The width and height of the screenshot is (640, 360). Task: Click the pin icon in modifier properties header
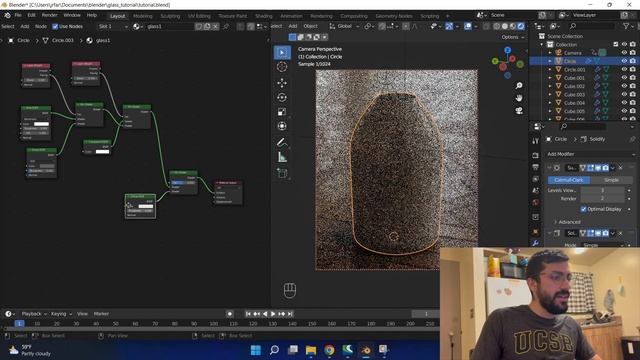coord(632,139)
